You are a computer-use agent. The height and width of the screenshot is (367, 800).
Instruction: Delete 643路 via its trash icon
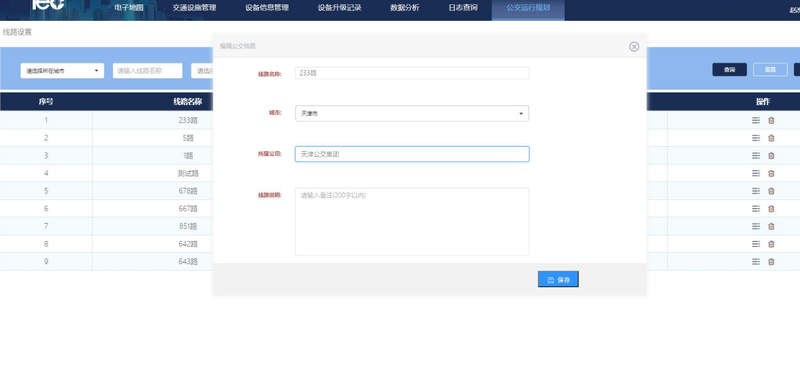(x=771, y=261)
